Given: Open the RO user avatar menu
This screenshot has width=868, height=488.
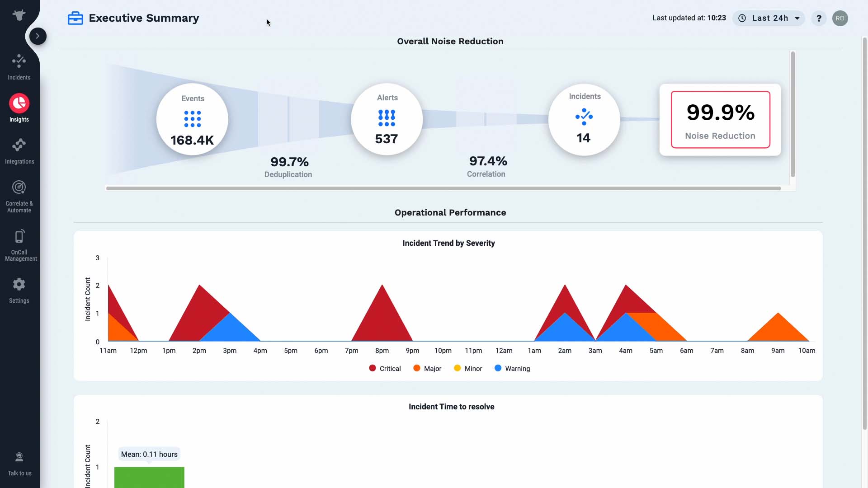Looking at the screenshot, I should coord(840,18).
